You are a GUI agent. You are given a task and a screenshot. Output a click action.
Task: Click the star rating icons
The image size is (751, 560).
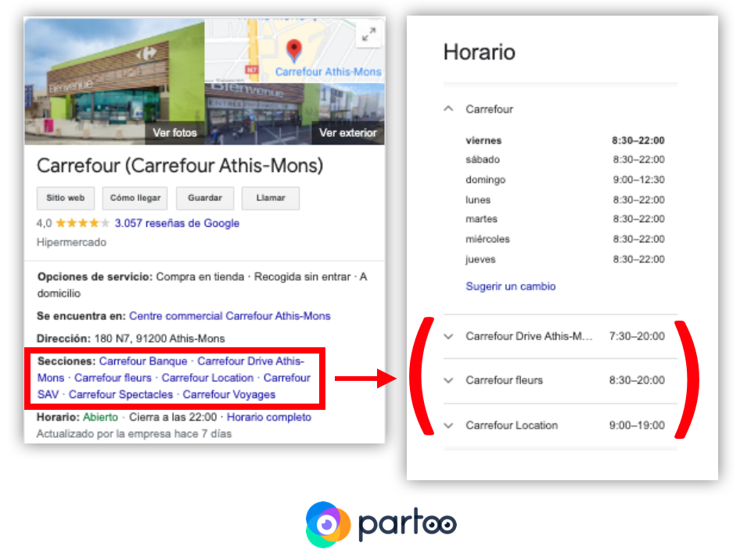(82, 223)
